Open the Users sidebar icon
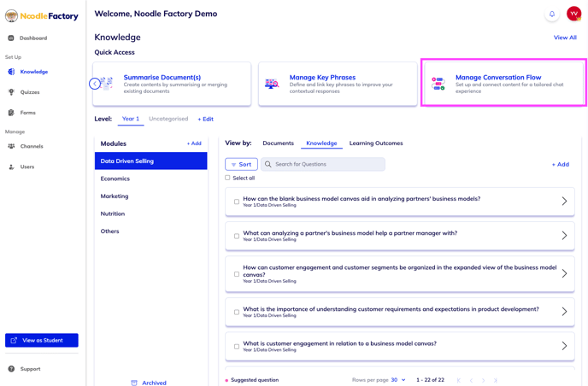The height and width of the screenshot is (386, 588). (11, 167)
